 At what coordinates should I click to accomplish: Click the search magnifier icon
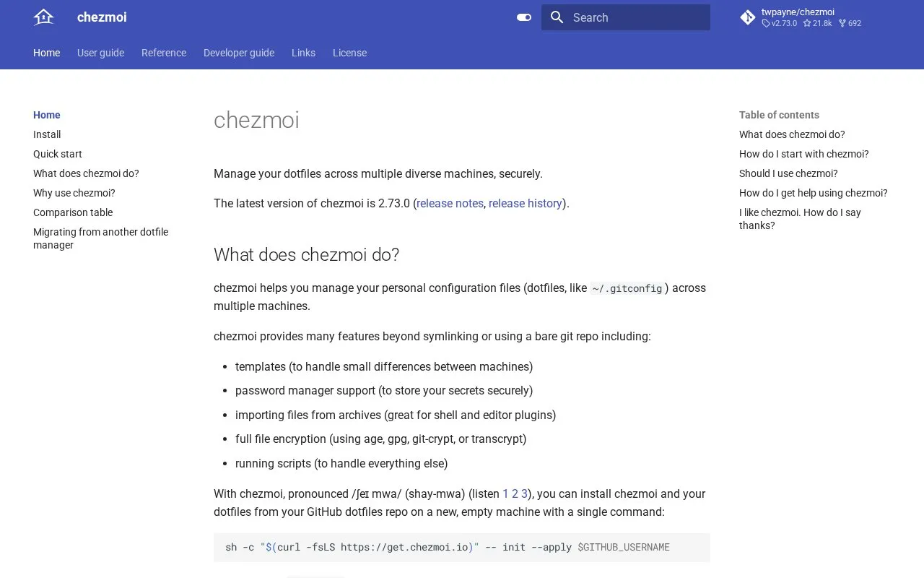[x=557, y=17]
